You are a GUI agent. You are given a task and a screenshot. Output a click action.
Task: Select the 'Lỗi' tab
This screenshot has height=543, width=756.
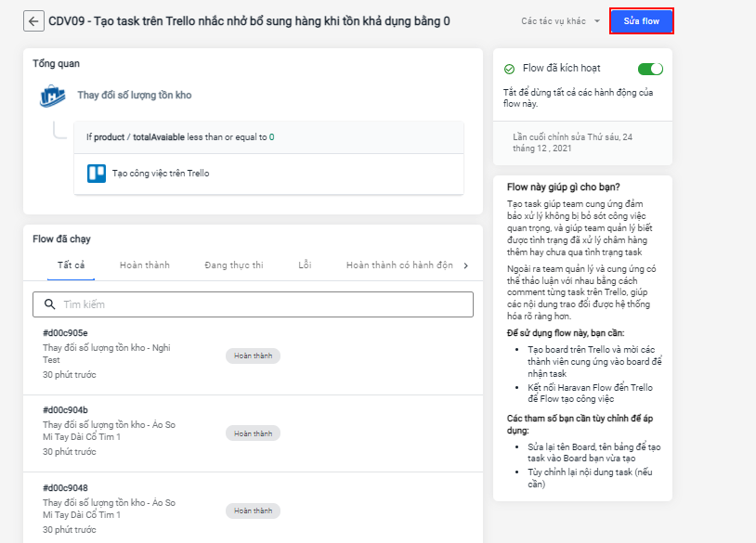[305, 265]
